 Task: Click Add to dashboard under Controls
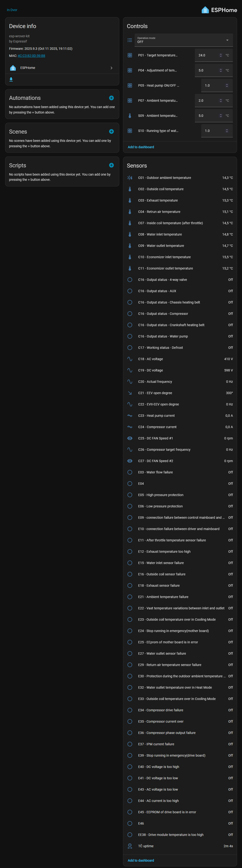tap(141, 147)
